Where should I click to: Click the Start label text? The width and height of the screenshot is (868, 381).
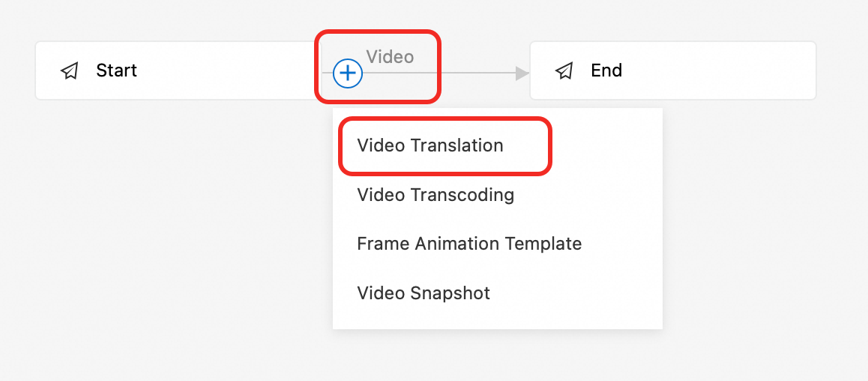pyautogui.click(x=116, y=70)
